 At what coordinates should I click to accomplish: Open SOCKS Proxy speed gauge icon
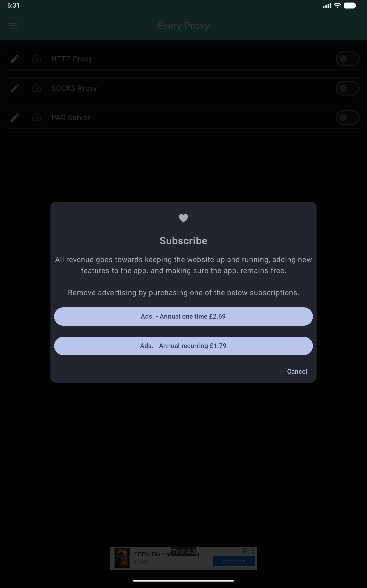pos(37,88)
